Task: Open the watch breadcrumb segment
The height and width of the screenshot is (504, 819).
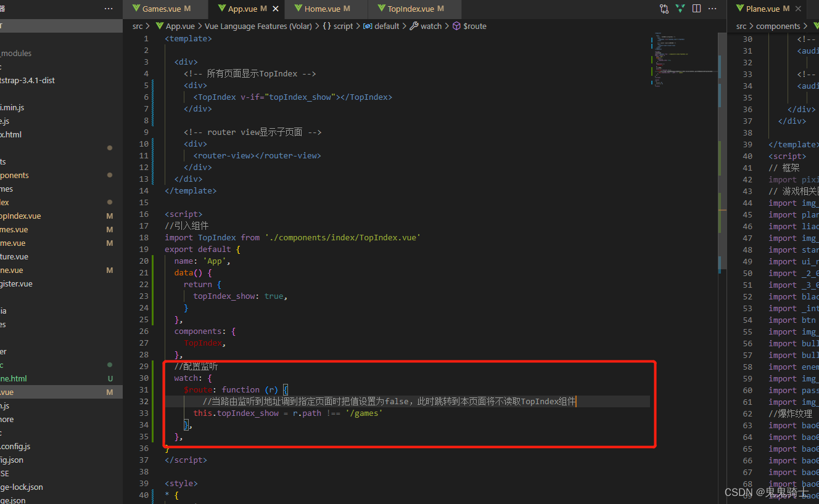Action: pyautogui.click(x=426, y=26)
